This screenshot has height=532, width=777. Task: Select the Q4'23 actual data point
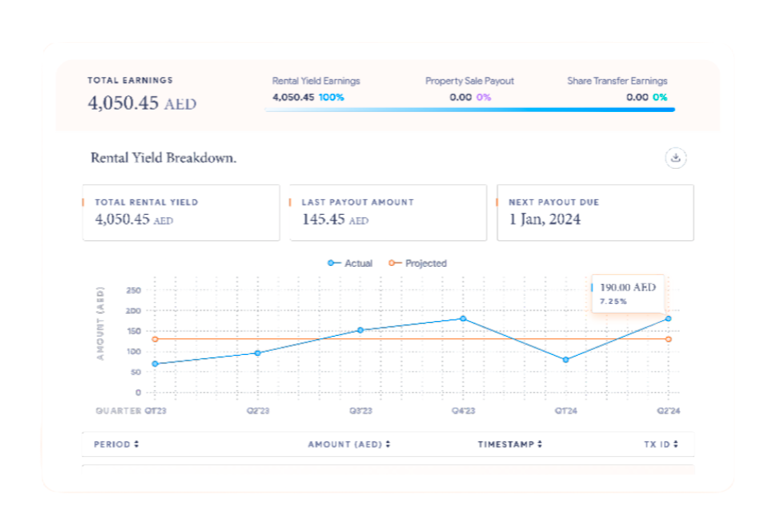tap(463, 319)
